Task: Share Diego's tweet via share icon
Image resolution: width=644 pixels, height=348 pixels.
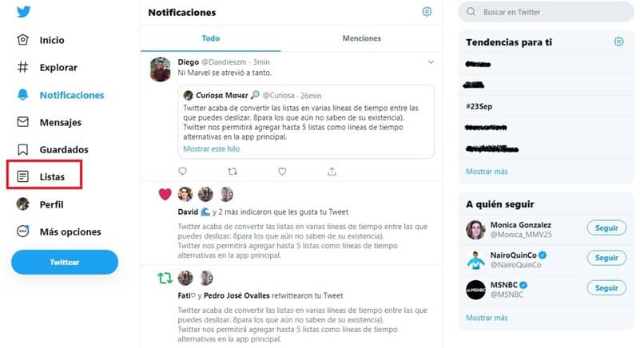Action: coord(332,171)
